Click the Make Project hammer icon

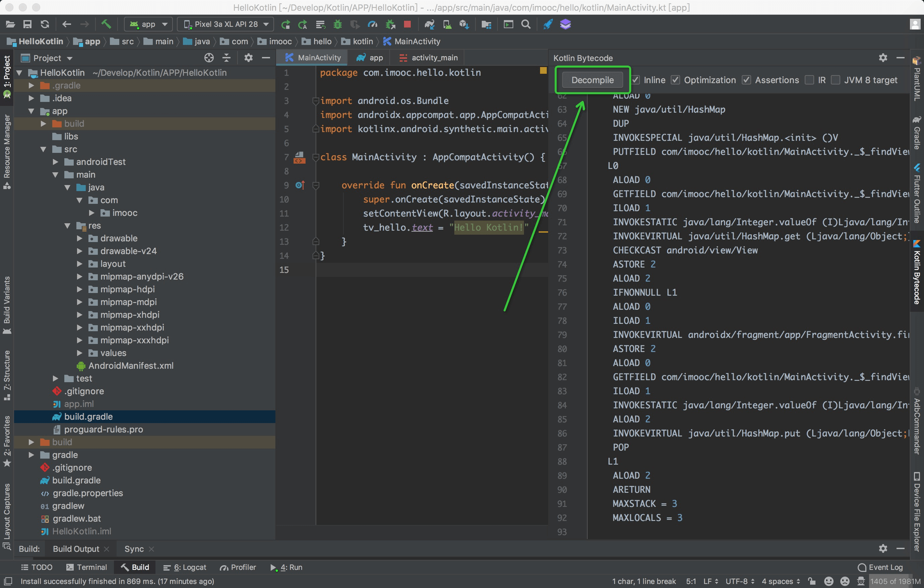point(106,24)
